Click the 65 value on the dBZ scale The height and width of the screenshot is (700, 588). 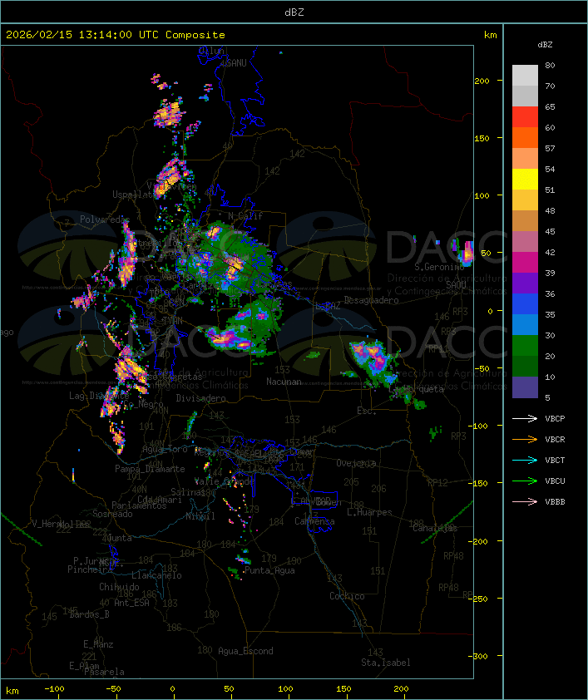tap(550, 106)
